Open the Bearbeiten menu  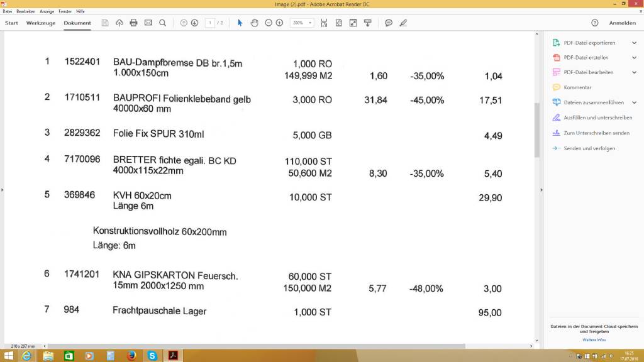coord(26,11)
